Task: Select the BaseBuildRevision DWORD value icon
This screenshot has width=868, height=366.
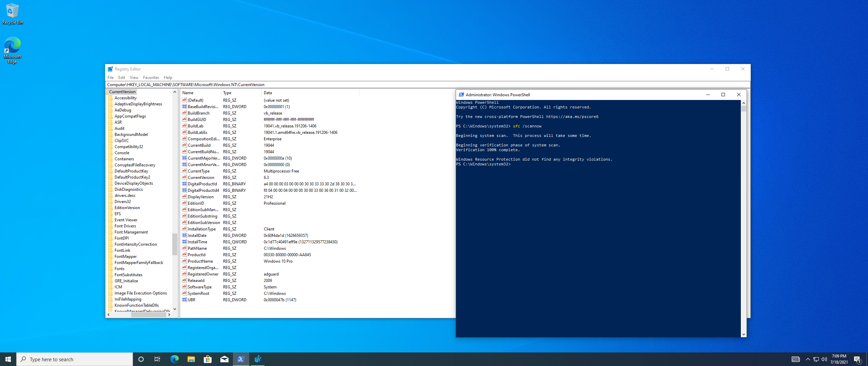Action: click(x=184, y=106)
